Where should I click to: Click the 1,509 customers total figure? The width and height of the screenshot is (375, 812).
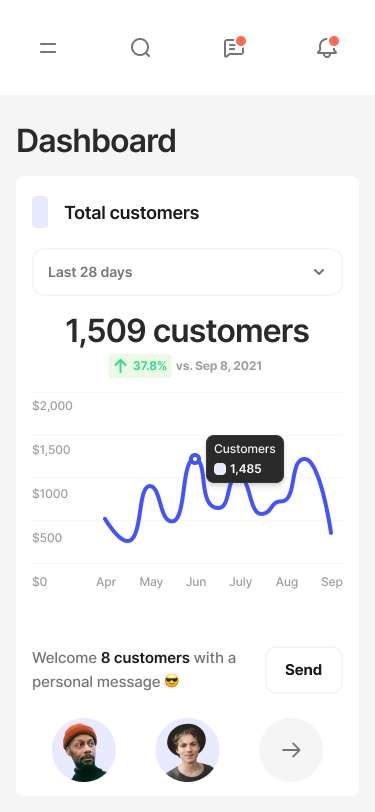point(188,331)
